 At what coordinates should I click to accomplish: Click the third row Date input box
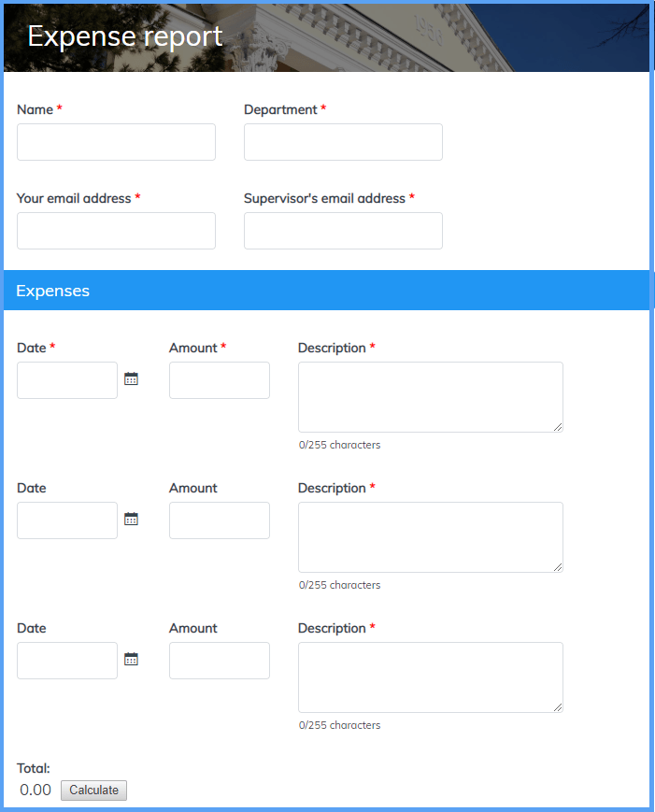click(67, 661)
